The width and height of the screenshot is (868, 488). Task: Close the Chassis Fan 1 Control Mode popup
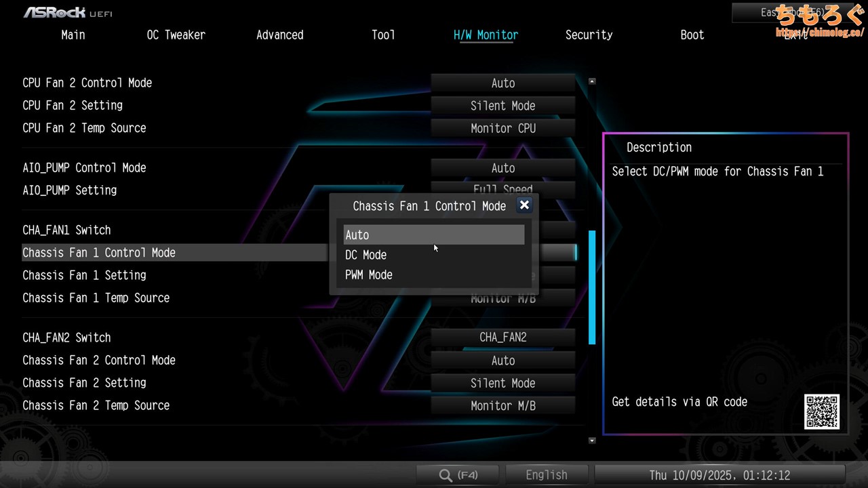(524, 205)
